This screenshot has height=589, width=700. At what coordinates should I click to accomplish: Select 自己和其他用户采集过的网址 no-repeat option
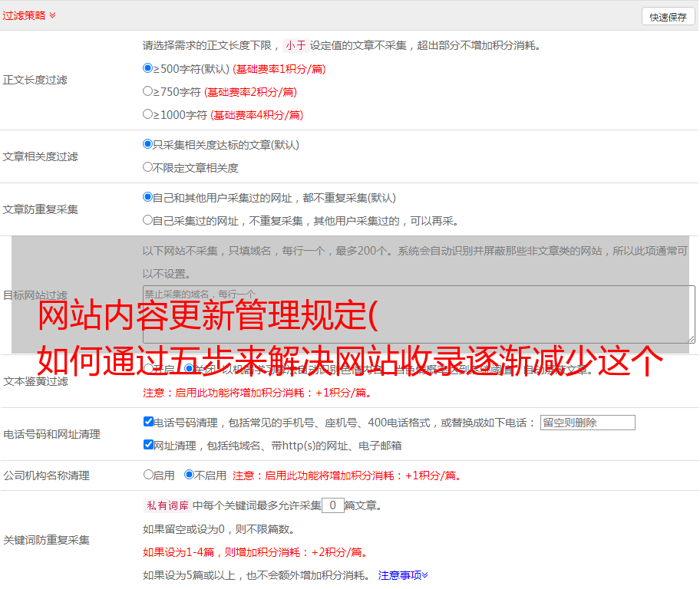(148, 197)
